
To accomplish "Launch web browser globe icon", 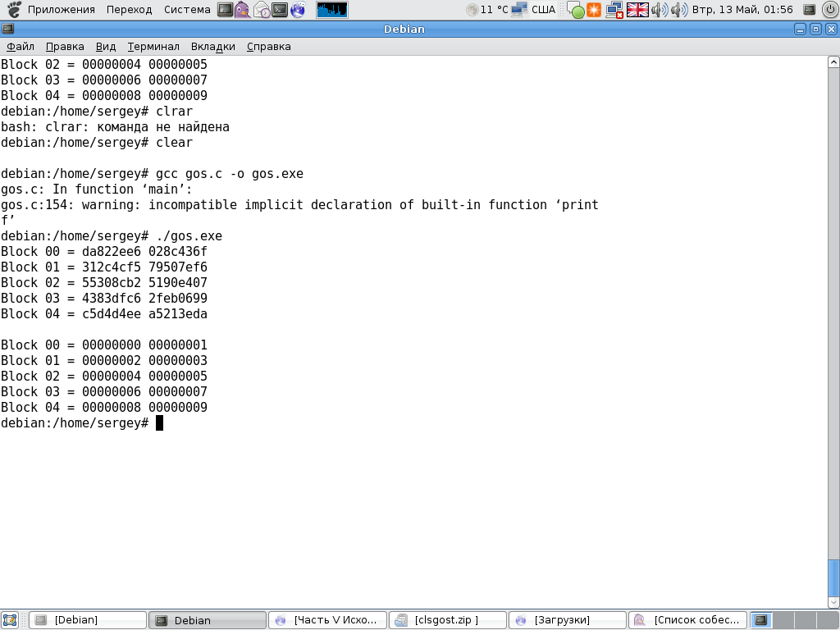I will tap(298, 10).
